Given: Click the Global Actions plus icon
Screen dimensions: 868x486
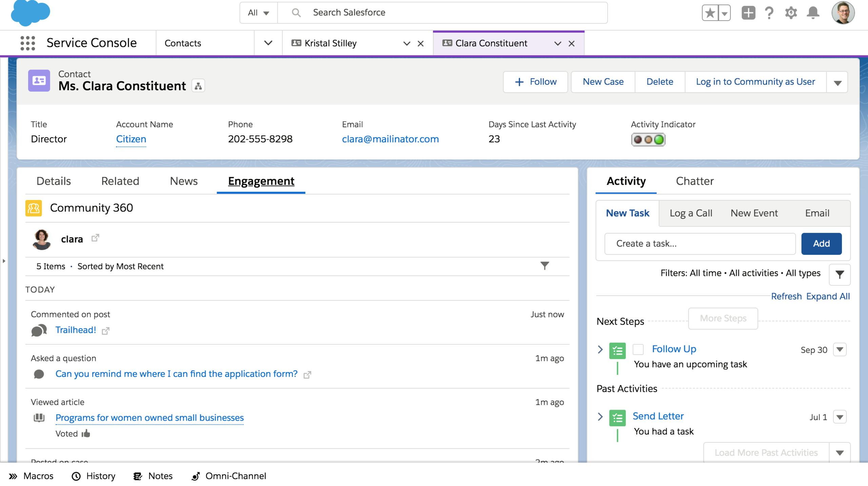Looking at the screenshot, I should [748, 13].
